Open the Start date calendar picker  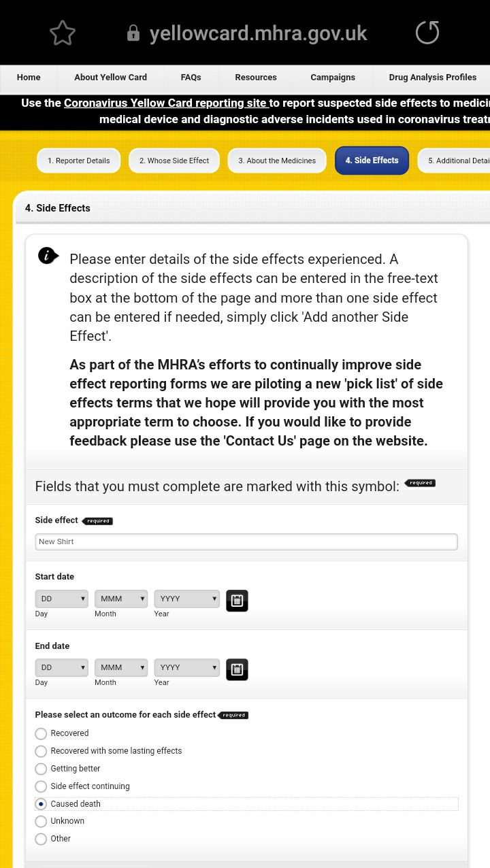point(237,600)
